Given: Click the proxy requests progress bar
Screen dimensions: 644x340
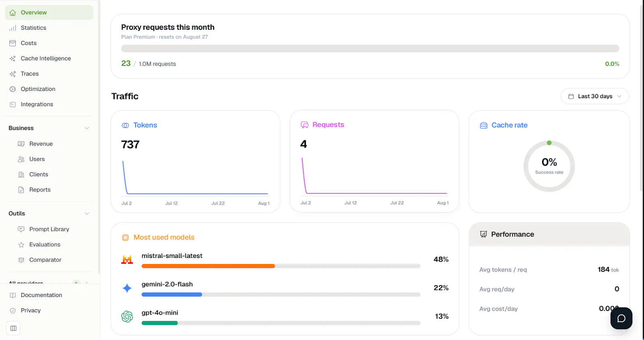Looking at the screenshot, I should point(370,49).
